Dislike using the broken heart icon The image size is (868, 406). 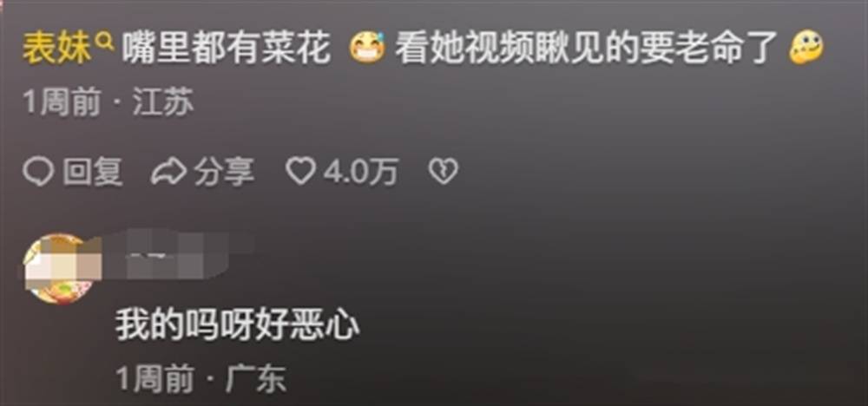coord(444,172)
